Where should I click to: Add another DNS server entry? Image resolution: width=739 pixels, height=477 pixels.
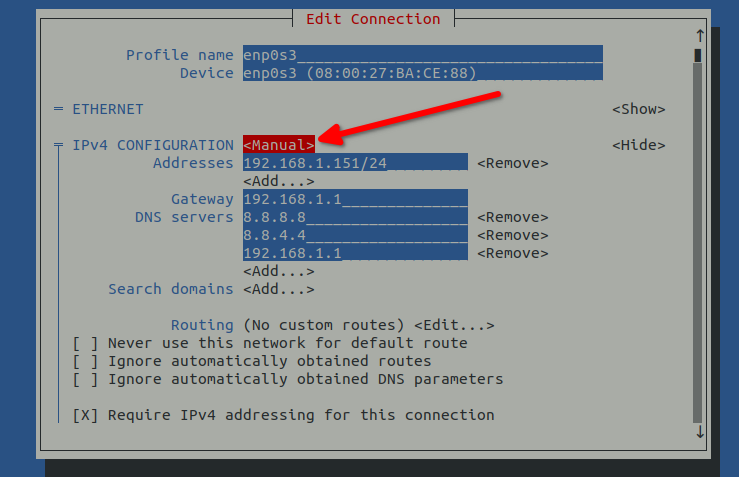(x=278, y=271)
